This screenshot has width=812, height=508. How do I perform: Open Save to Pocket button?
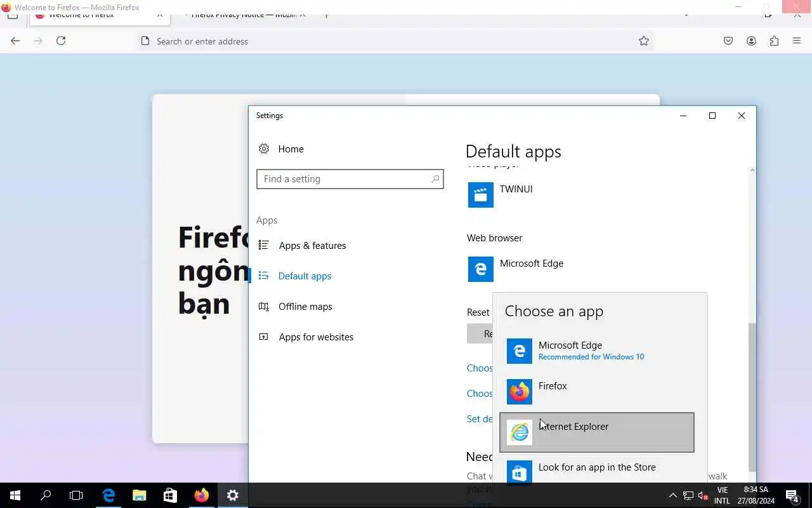tap(728, 41)
